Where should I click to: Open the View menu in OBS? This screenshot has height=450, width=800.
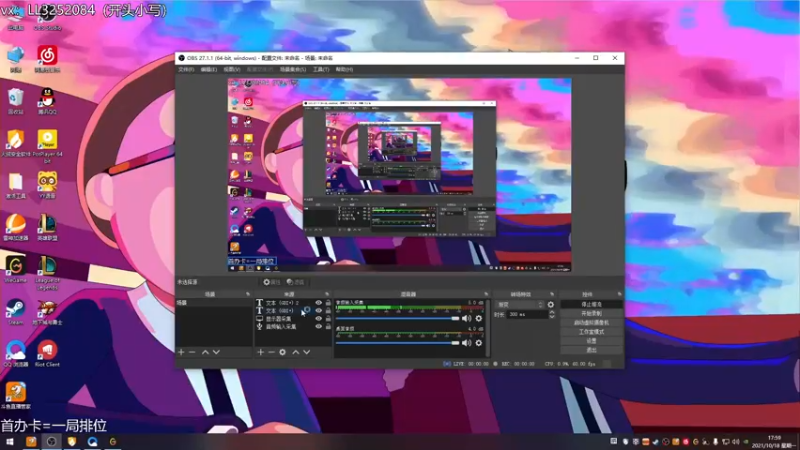[x=232, y=69]
